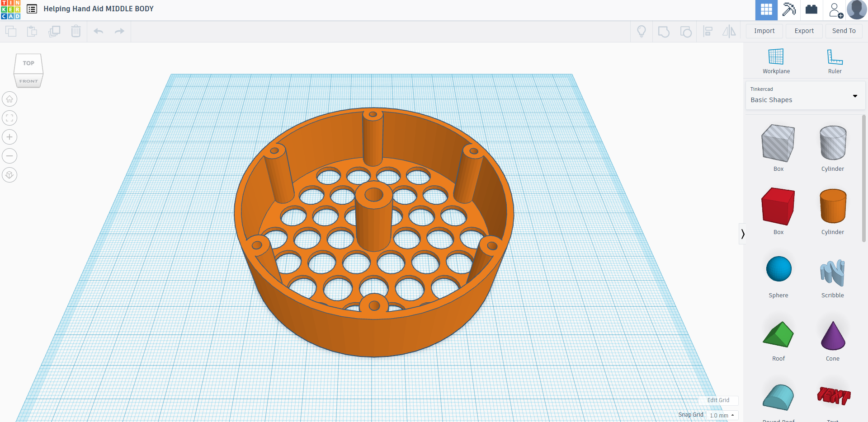Viewport: 868px width, 422px height.
Task: Click the Duplicate and repeat icon
Action: point(54,31)
